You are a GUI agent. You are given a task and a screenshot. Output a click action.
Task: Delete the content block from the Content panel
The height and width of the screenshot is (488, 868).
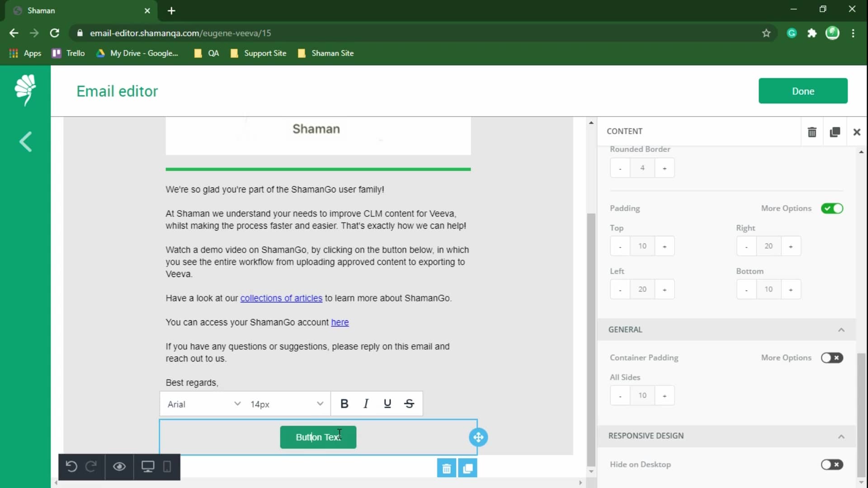click(812, 131)
